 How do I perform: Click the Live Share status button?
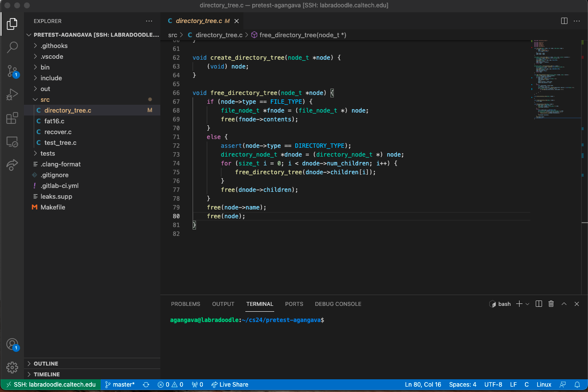click(230, 385)
